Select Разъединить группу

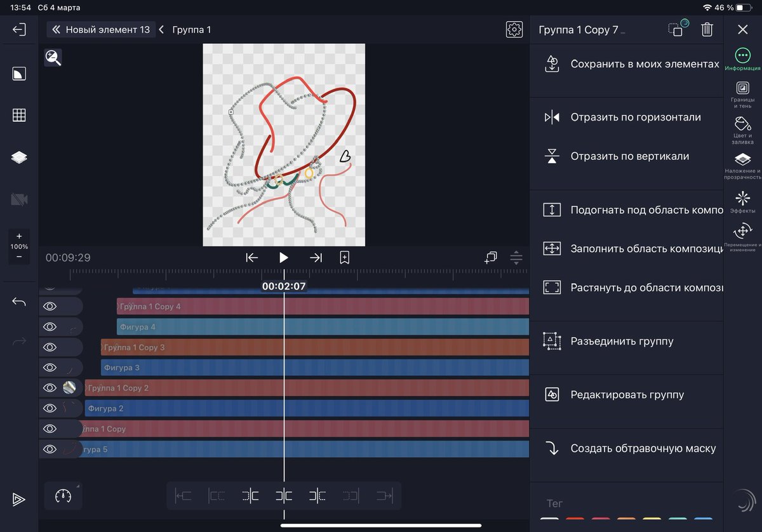tap(627, 341)
